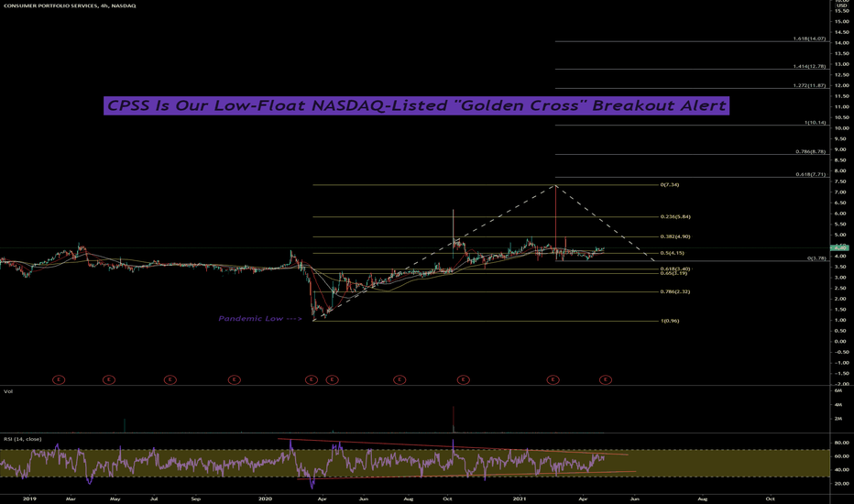Click the 'Pandemic Low --->' annotation
Image resolution: width=854 pixels, height=504 pixels.
pos(260,318)
